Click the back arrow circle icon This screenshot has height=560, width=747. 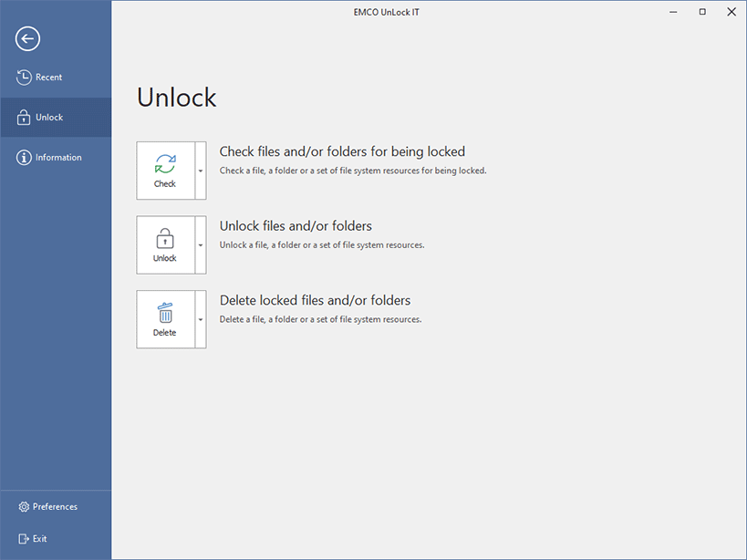(x=28, y=38)
